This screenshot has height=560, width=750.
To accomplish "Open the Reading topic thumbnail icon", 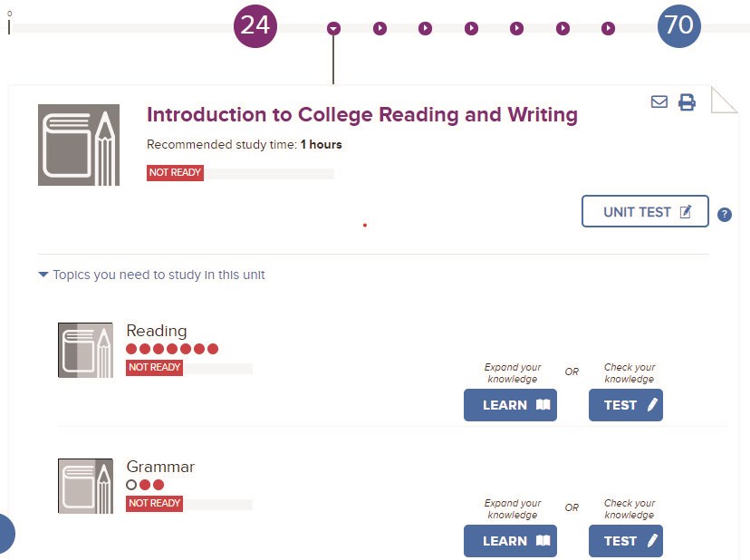I will pyautogui.click(x=86, y=350).
